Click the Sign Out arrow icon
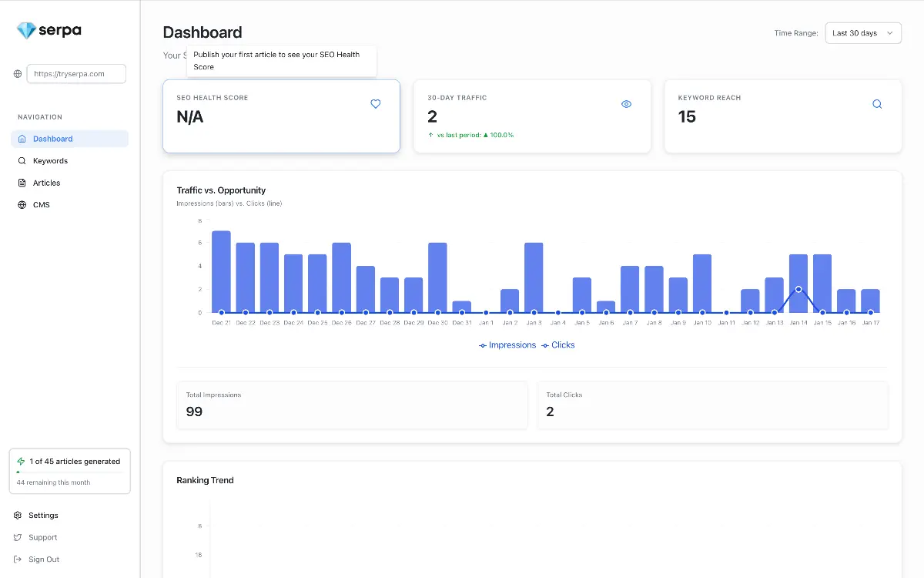 18,560
